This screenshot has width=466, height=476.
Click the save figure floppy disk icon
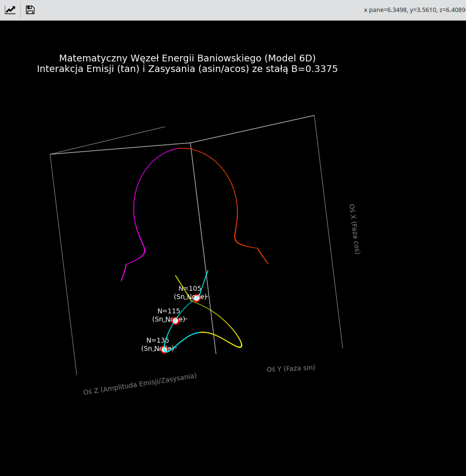(30, 10)
